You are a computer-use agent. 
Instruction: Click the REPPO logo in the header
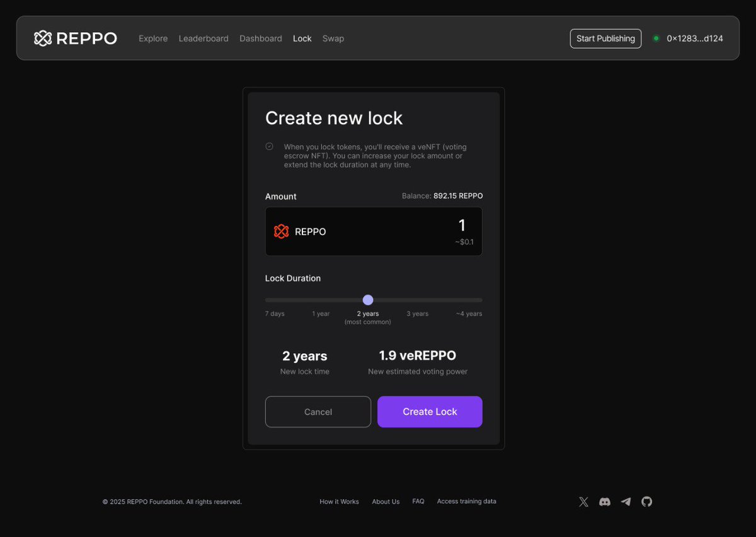click(76, 38)
